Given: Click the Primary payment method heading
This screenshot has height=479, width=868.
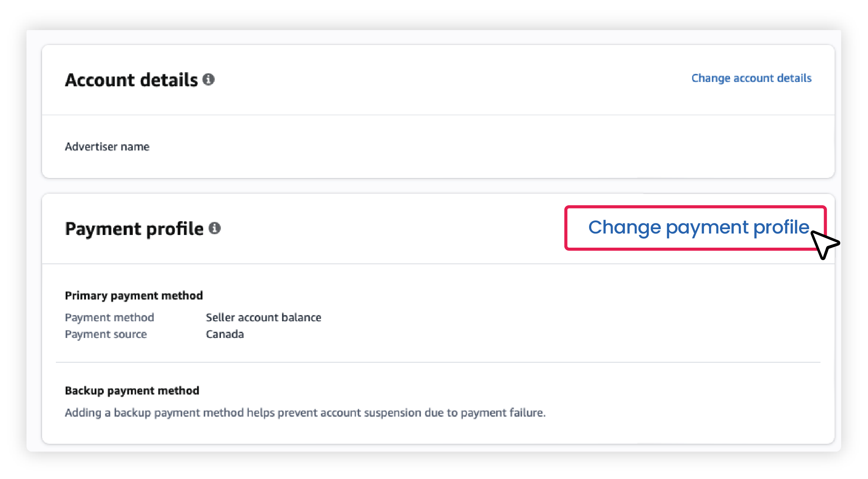Looking at the screenshot, I should click(x=134, y=296).
